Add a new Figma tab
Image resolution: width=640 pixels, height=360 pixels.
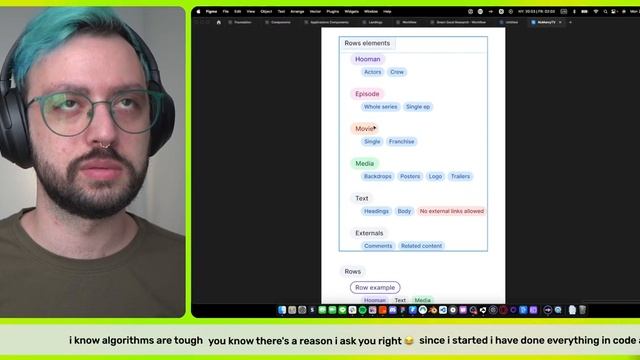click(x=570, y=22)
